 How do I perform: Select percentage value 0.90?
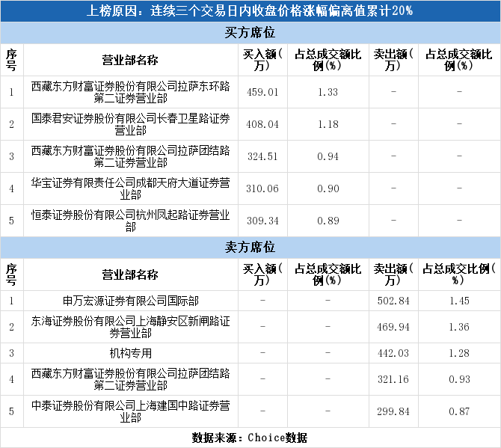point(328,189)
